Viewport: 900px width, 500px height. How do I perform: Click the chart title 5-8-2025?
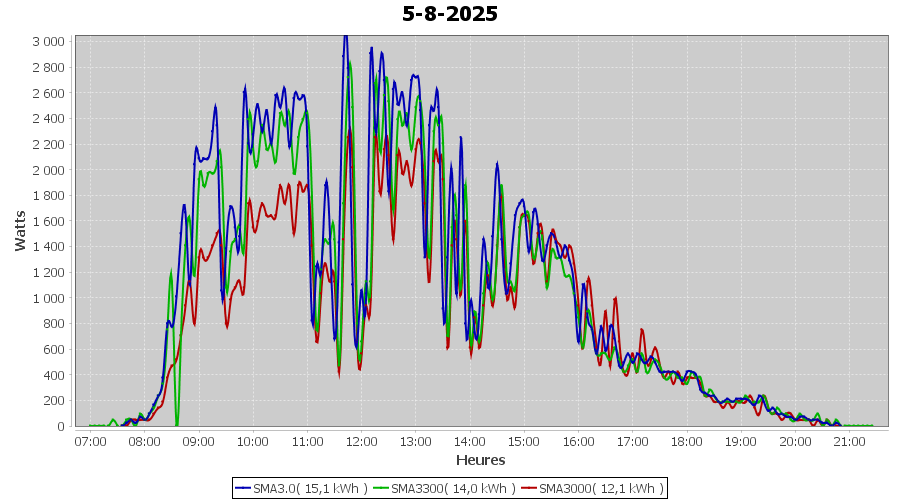450,14
